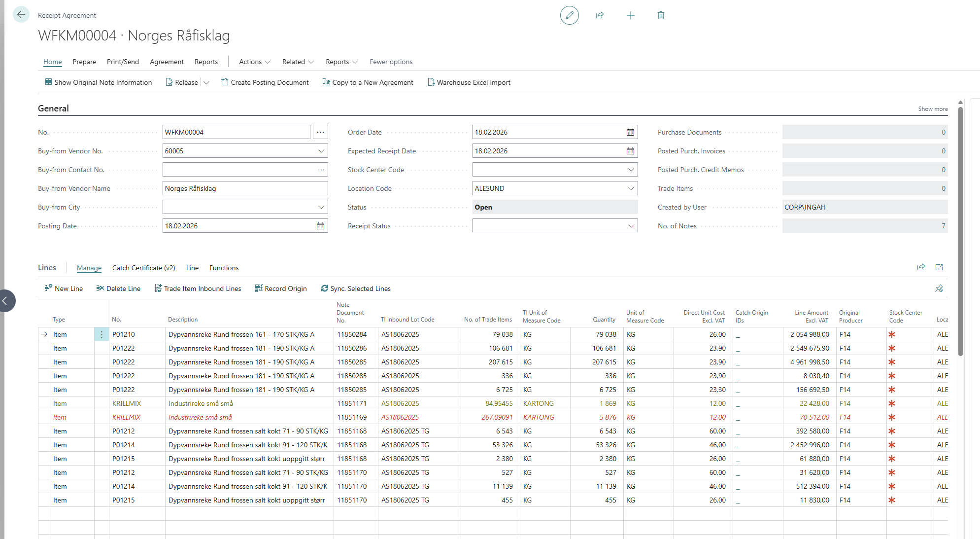The image size is (980, 539).
Task: Go back with the arrow icon
Action: [21, 15]
